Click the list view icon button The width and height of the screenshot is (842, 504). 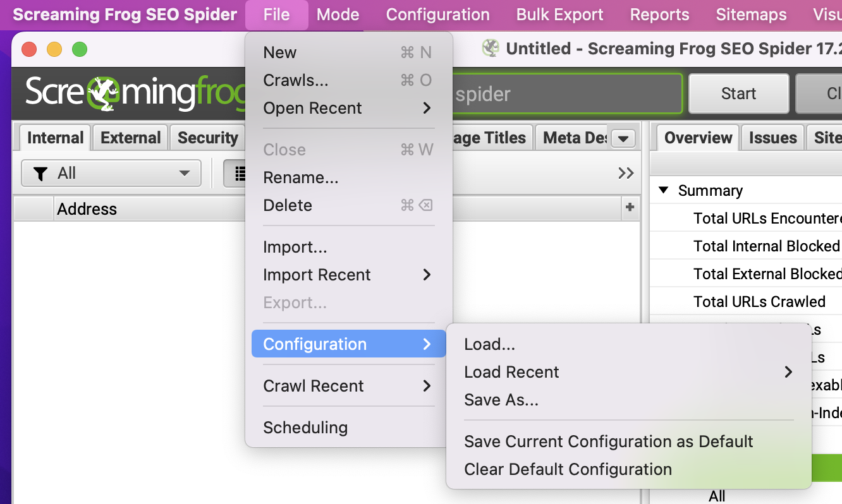[x=239, y=174]
